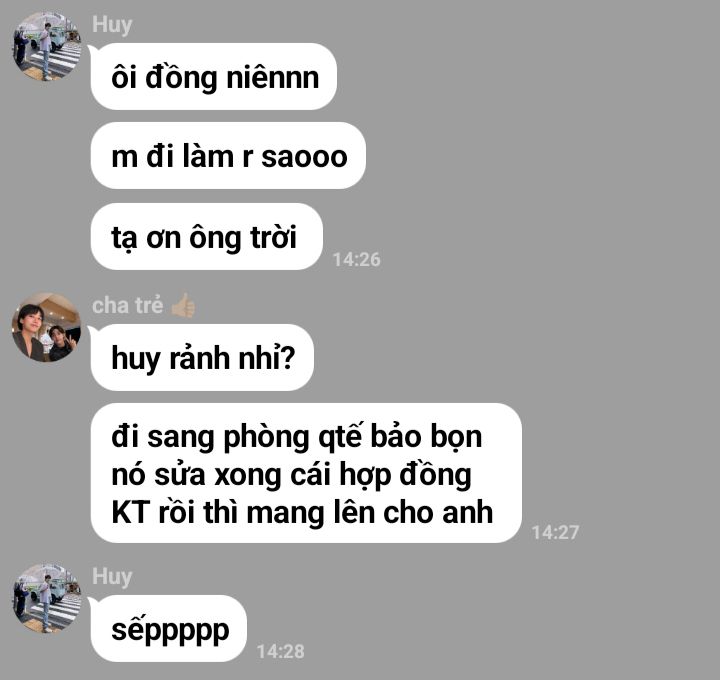Click the word "trời" in third bubble
The image size is (720, 680).
point(274,237)
